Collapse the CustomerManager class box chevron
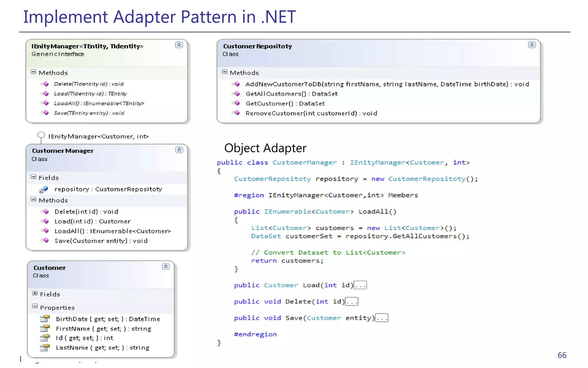Screen dimensions: 588x368 179,150
